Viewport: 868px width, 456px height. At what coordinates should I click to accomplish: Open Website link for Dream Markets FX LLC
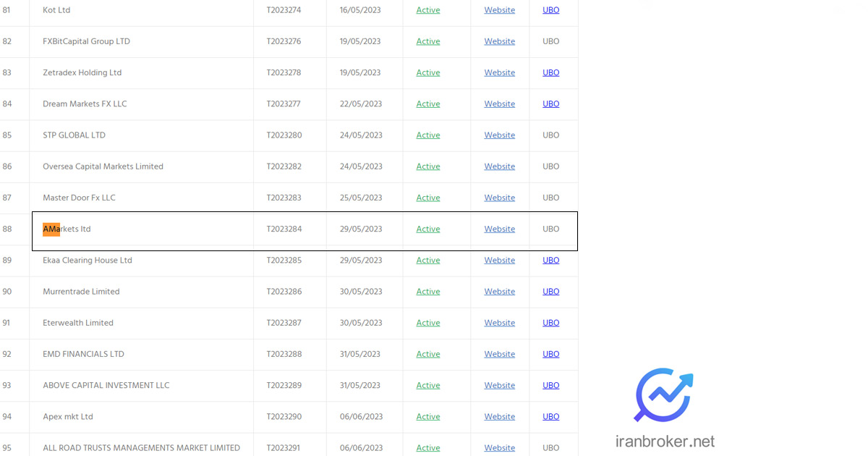point(500,104)
